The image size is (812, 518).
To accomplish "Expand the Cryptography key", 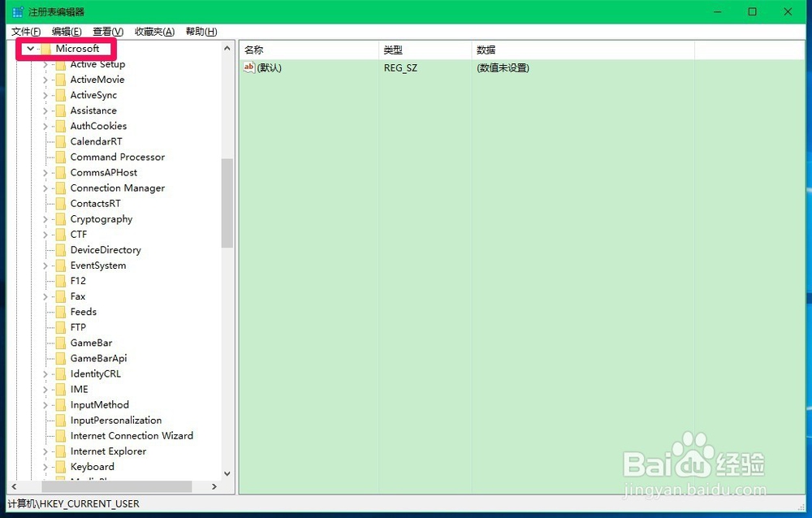I will tap(45, 220).
